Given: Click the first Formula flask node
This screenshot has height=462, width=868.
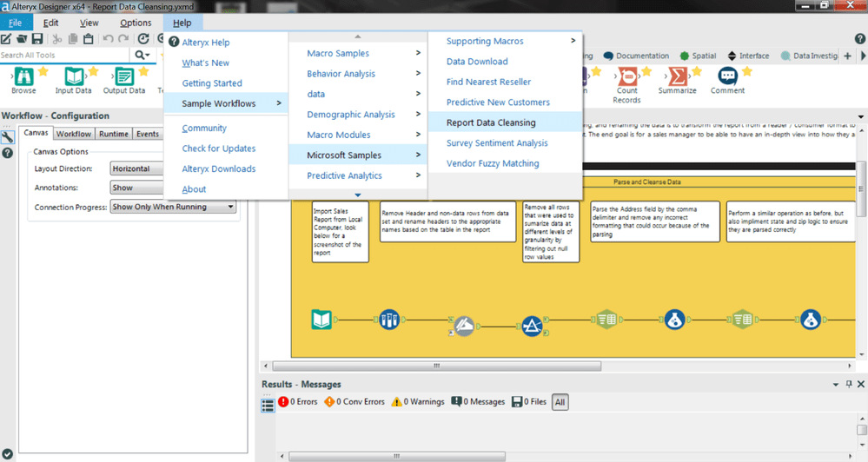Looking at the screenshot, I should tap(674, 320).
